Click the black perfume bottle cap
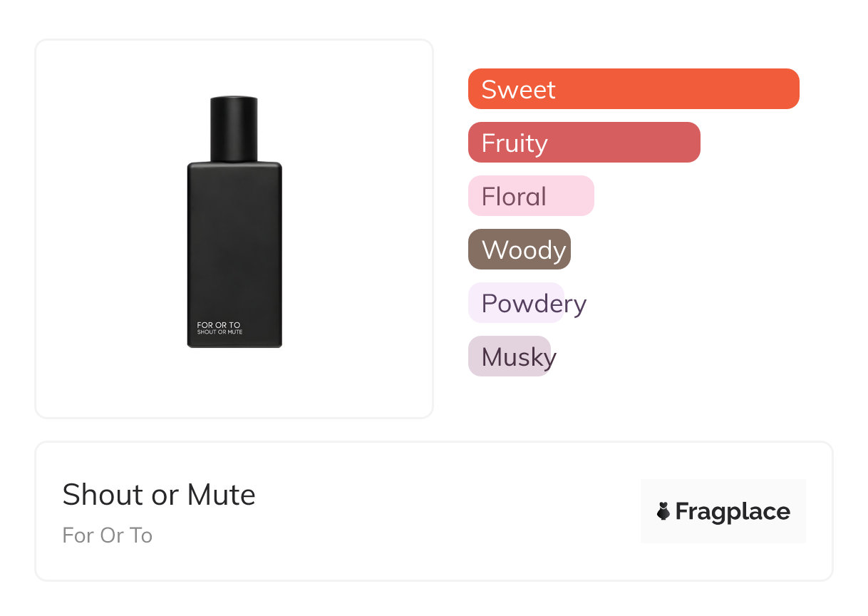This screenshot has width=868, height=616. pyautogui.click(x=234, y=128)
